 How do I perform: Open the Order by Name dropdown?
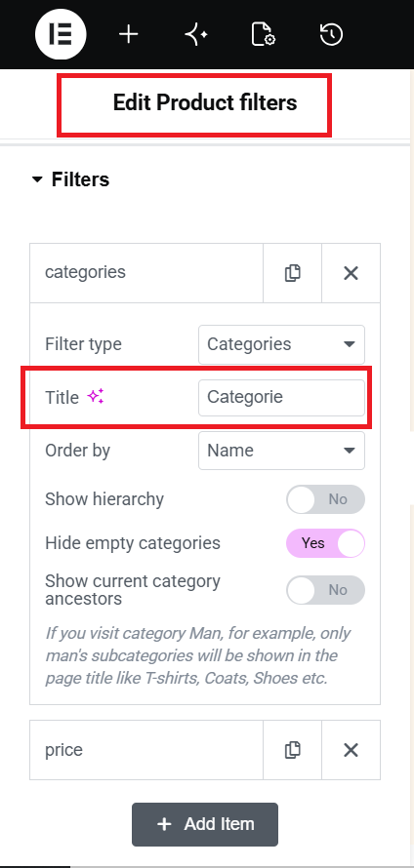point(281,451)
